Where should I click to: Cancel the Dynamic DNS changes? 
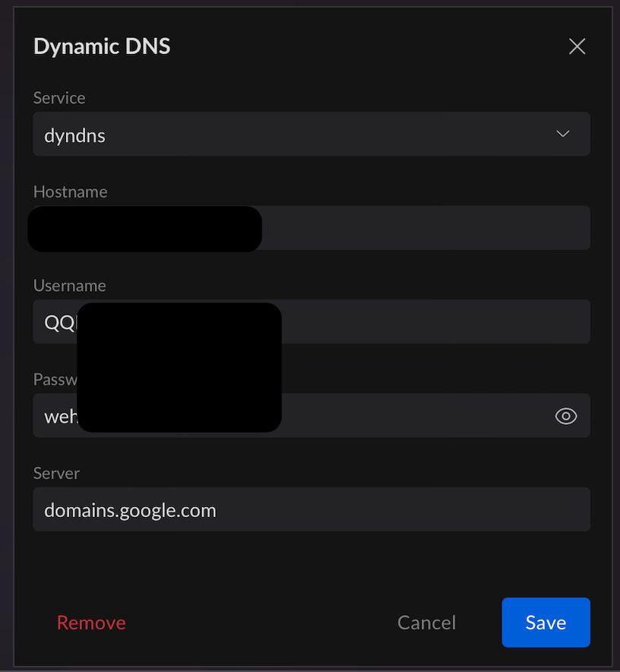point(426,623)
